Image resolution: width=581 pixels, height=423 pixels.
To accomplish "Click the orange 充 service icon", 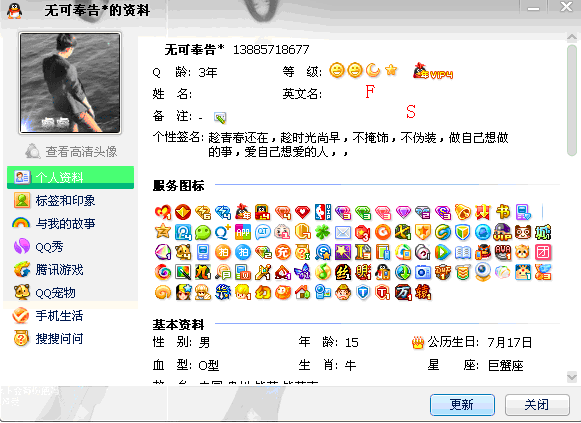I will pyautogui.click(x=283, y=252).
